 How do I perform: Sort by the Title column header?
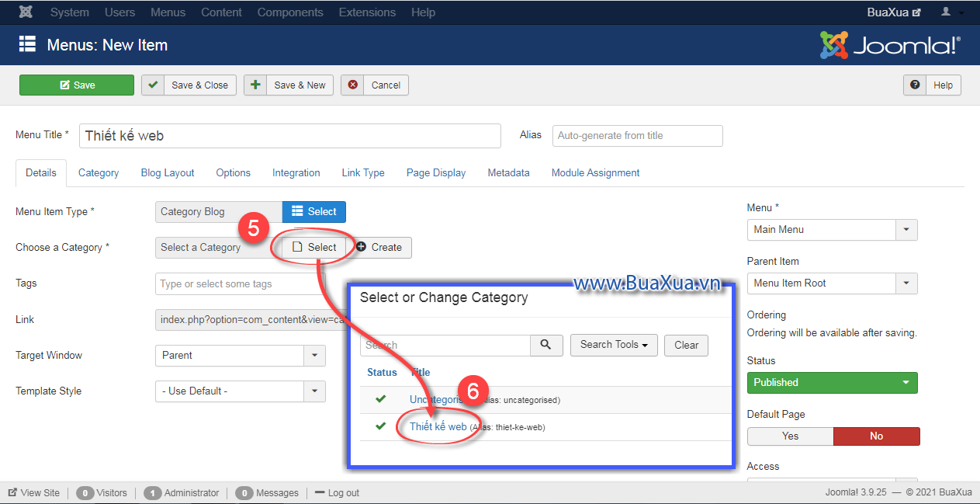[421, 373]
